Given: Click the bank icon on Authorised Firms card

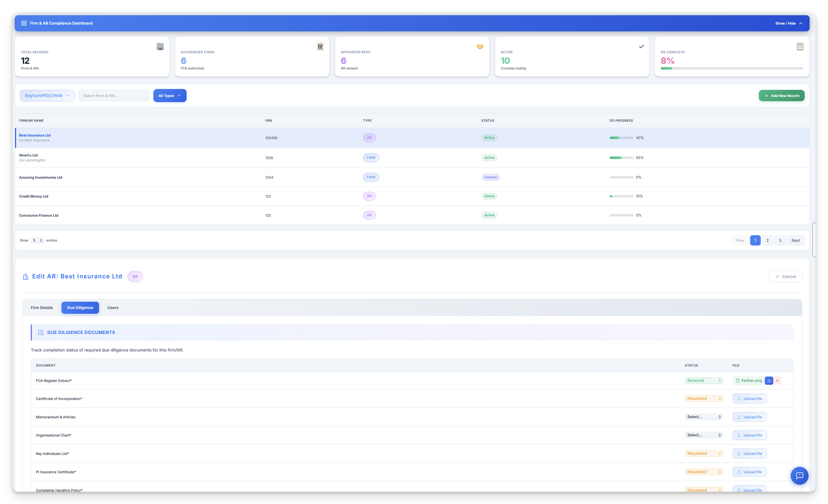Looking at the screenshot, I should tap(320, 46).
